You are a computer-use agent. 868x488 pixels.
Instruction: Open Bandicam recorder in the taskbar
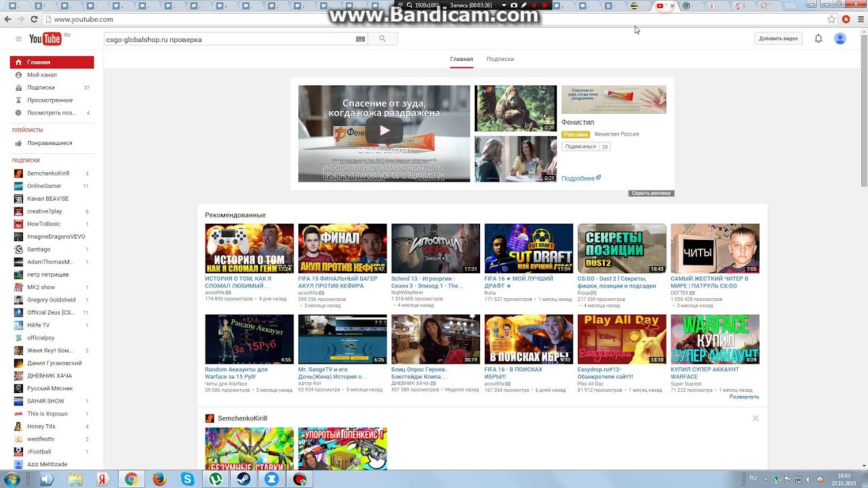(x=299, y=479)
